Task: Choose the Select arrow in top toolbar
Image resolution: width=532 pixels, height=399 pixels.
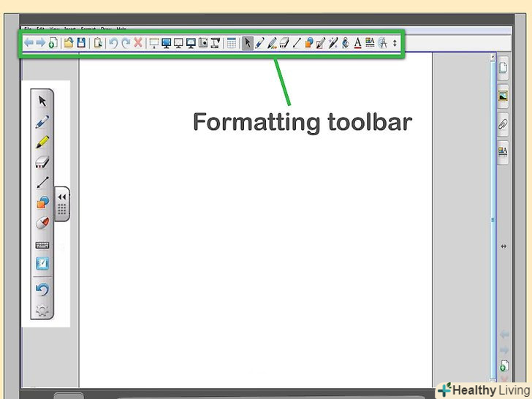Action: [x=247, y=43]
